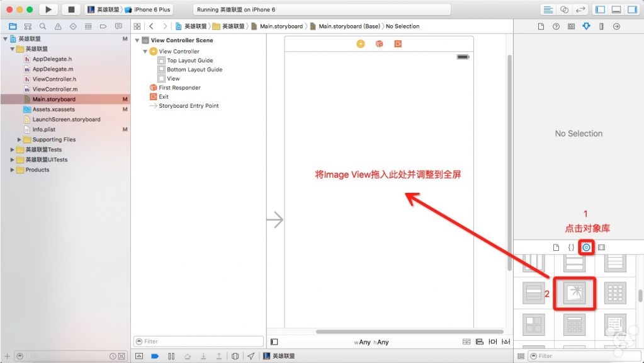This screenshot has width=644, height=363.
Task: Click the First Responder icon in scene dock
Action: point(379,43)
